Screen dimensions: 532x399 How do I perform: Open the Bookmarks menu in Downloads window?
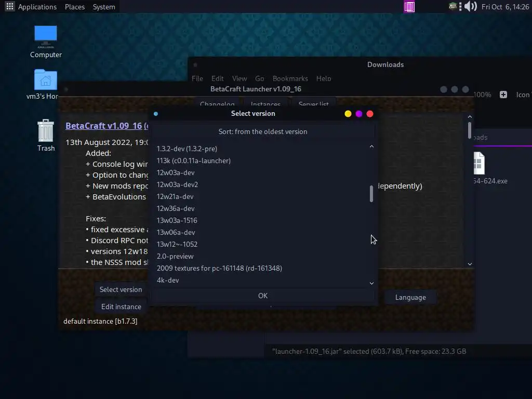[x=290, y=78]
